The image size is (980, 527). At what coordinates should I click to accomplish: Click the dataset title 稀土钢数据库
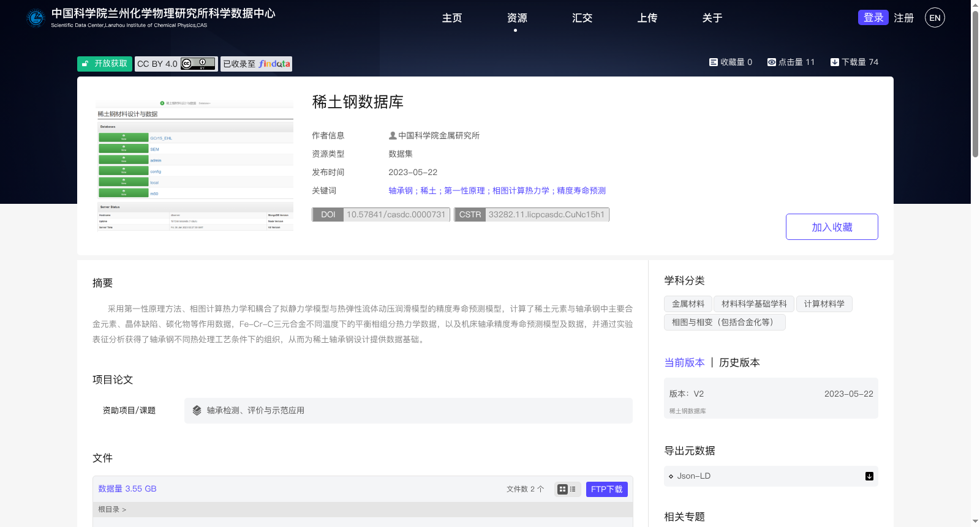358,102
